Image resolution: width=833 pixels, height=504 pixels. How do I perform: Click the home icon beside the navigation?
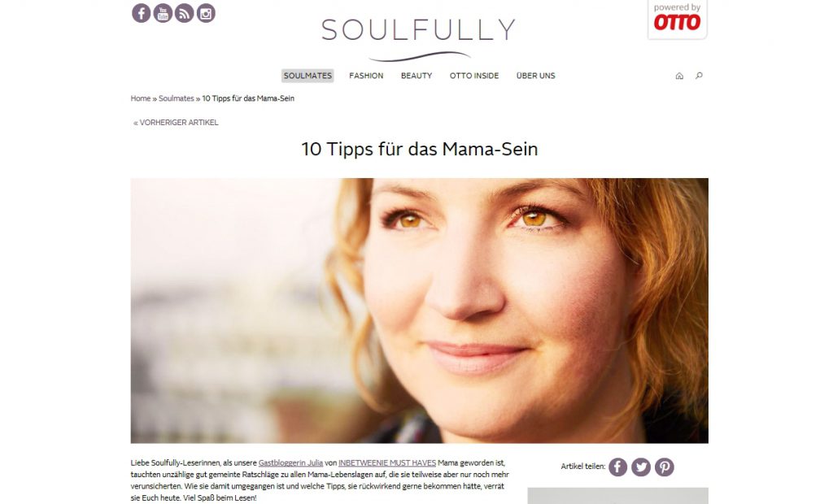679,76
